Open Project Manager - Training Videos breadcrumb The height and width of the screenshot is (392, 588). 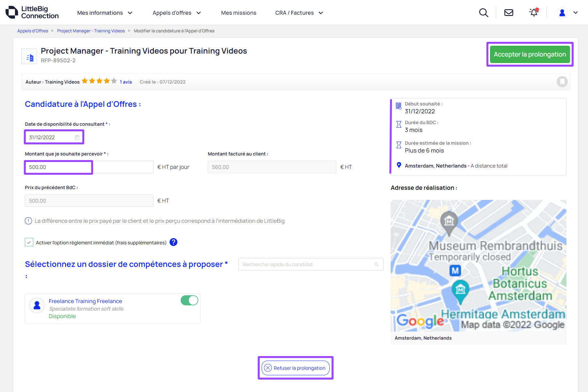tap(91, 31)
